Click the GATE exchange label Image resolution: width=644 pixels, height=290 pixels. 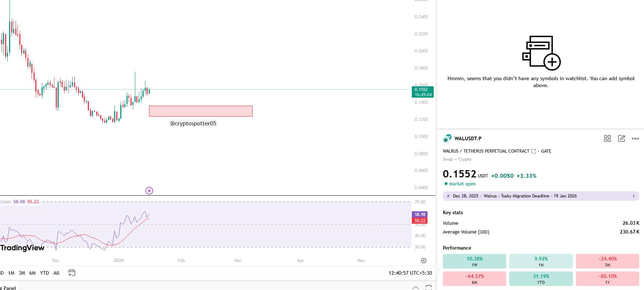(546, 151)
